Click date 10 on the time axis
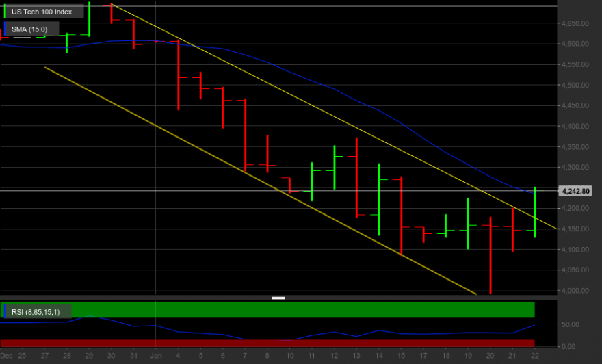The image size is (602, 364). (290, 356)
